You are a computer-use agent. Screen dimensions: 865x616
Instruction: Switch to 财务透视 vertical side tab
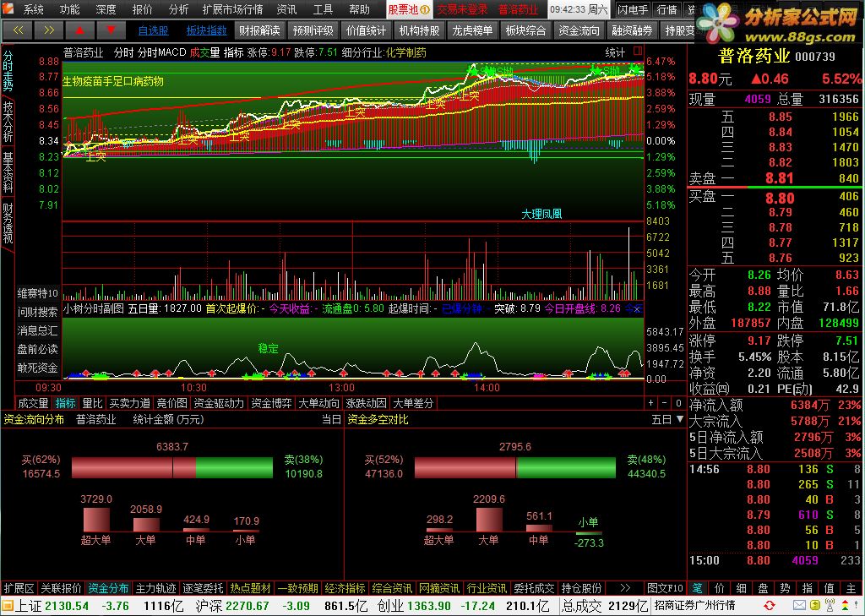point(8,223)
